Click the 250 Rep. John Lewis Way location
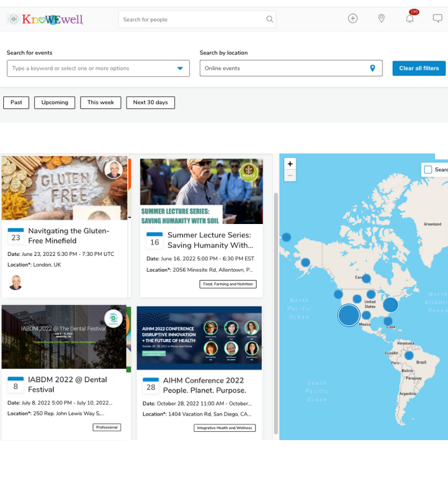 click(56, 413)
